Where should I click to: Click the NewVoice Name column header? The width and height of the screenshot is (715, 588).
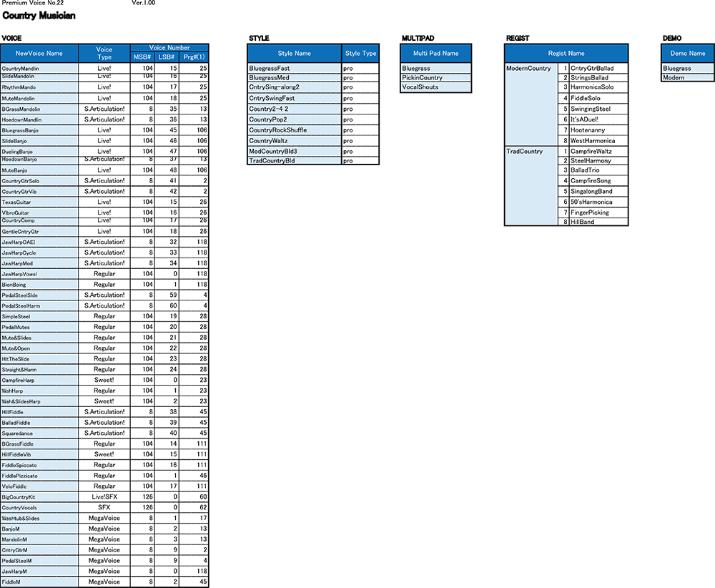[39, 54]
